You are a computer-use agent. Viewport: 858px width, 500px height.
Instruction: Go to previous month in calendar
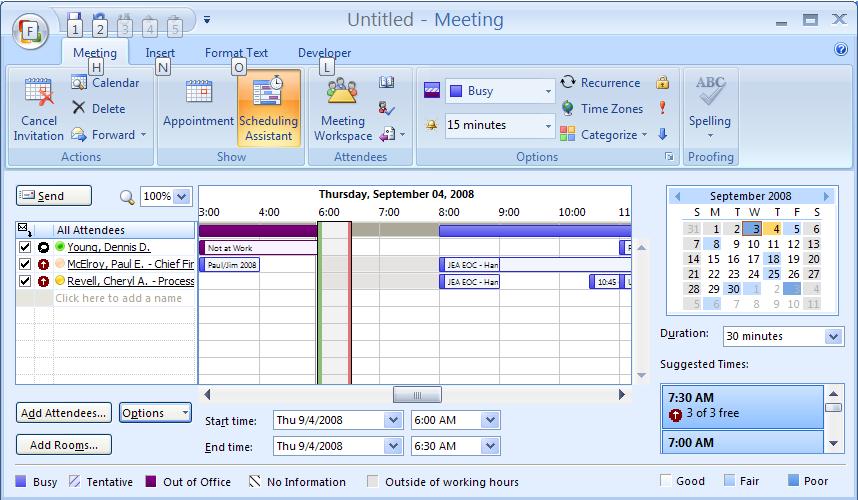(x=677, y=196)
